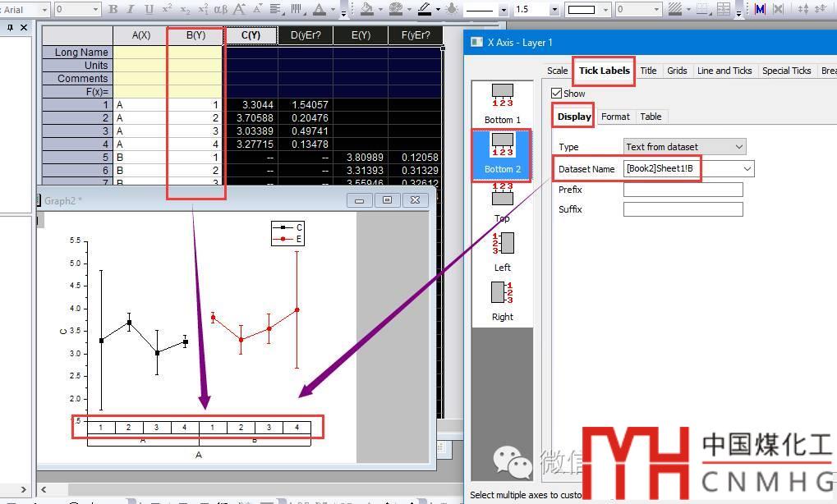
Task: Click the hatched fill pattern icon
Action: coord(674,9)
